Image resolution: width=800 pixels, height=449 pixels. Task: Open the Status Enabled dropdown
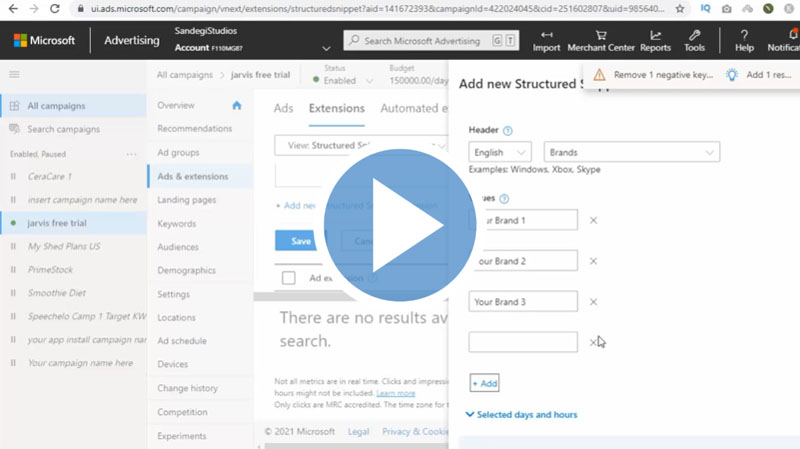[x=343, y=81]
